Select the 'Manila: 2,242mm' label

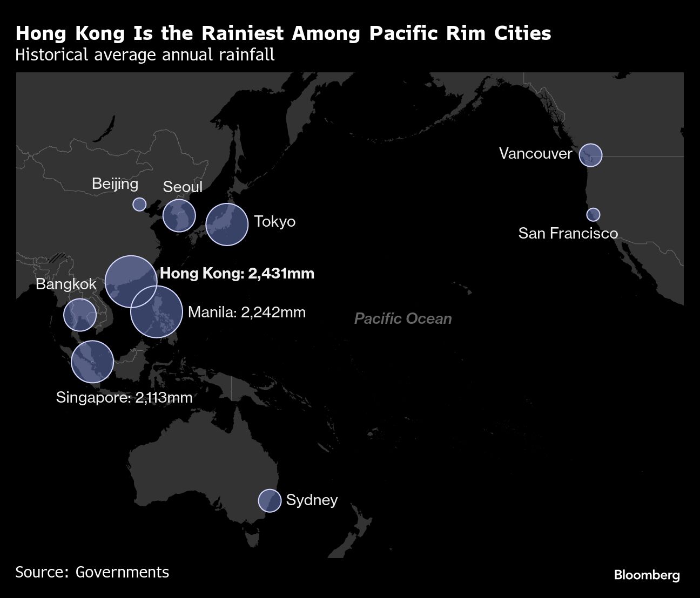247,312
